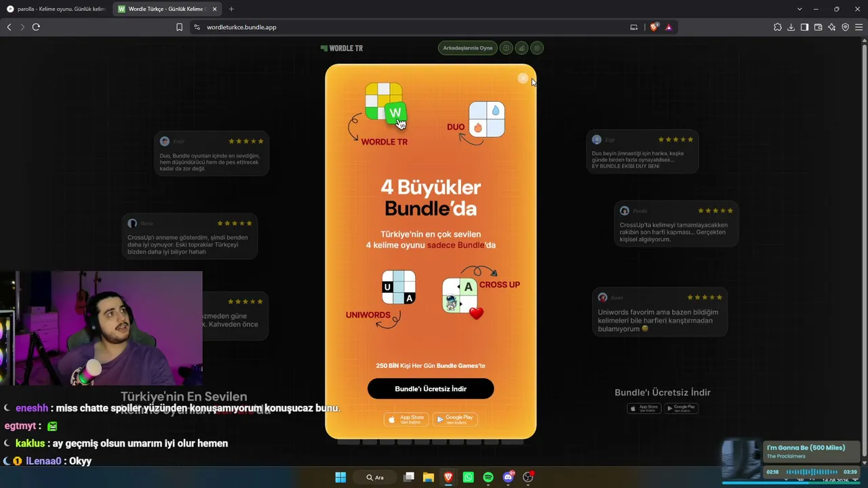Click Bundle'ı Ücretsiz İndir black button

click(431, 389)
